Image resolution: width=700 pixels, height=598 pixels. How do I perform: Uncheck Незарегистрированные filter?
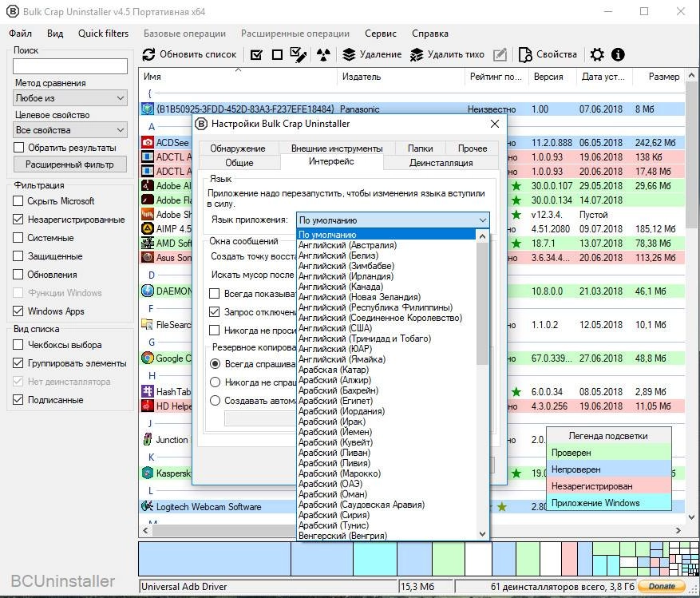pyautogui.click(x=18, y=220)
